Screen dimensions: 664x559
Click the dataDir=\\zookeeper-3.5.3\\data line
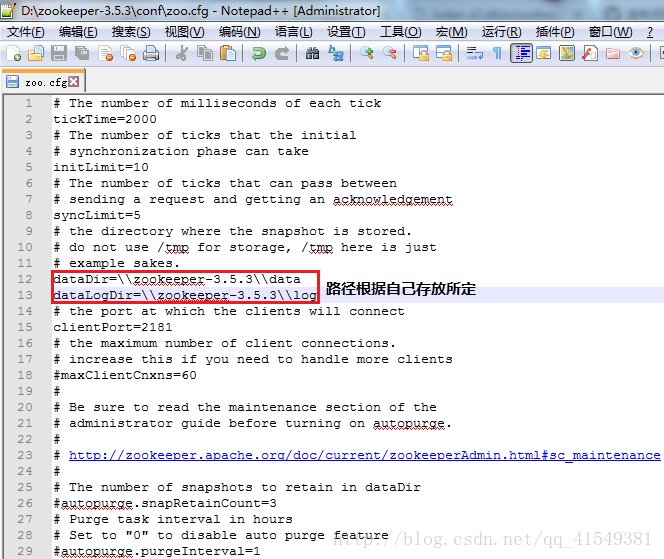[177, 280]
